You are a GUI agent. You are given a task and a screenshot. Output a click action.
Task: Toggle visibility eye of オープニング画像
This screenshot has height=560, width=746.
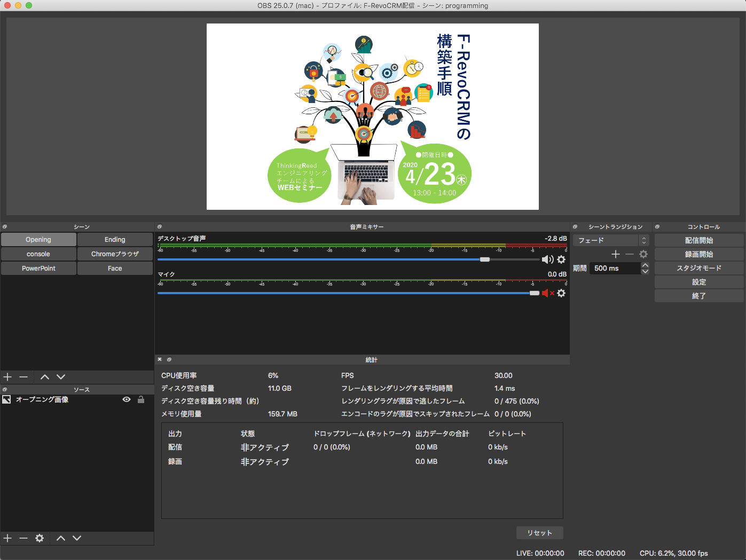(127, 399)
